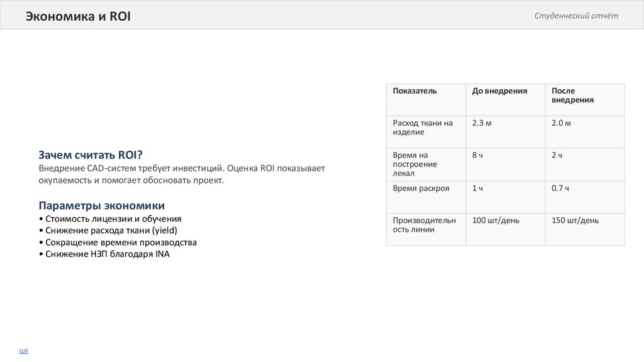Click bullet "Стоимость лицензии и обучения"
This screenshot has height=362, width=644.
[x=110, y=219]
